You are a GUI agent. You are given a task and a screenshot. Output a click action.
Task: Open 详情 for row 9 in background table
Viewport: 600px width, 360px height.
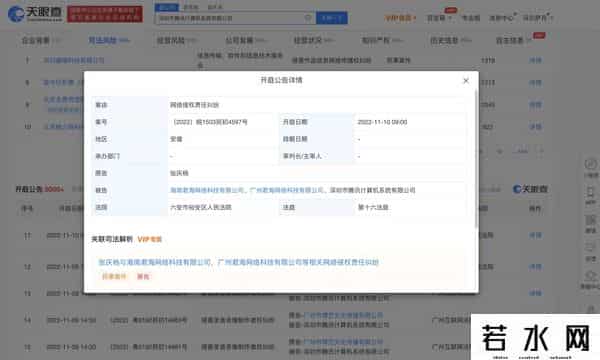(x=535, y=105)
